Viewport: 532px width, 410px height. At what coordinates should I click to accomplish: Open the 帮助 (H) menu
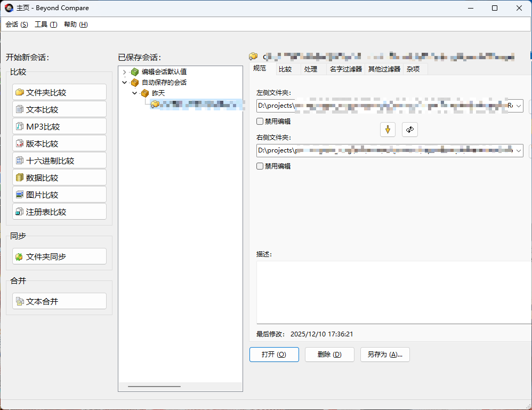click(76, 25)
